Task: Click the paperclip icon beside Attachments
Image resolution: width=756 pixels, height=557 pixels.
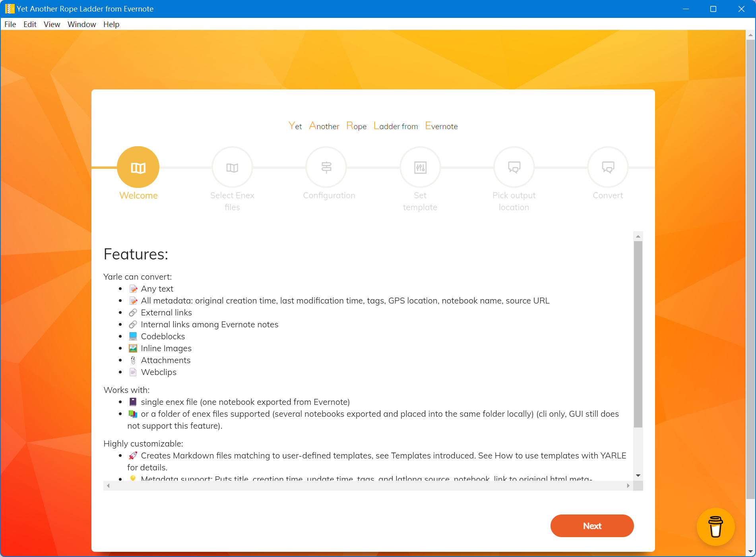Action: click(133, 360)
